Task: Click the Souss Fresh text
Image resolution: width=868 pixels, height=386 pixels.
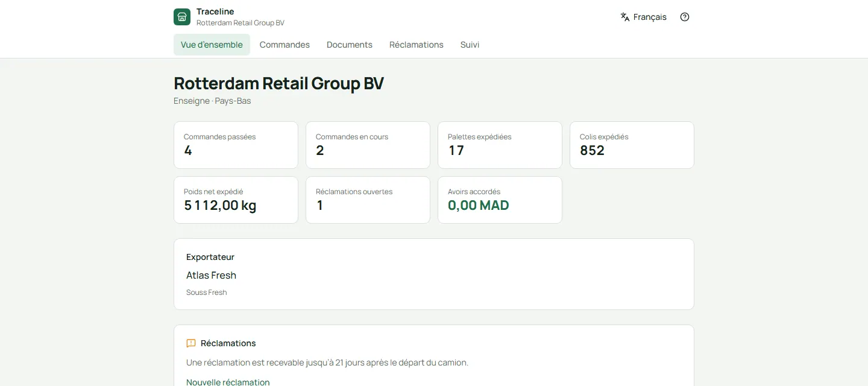Action: [207, 293]
